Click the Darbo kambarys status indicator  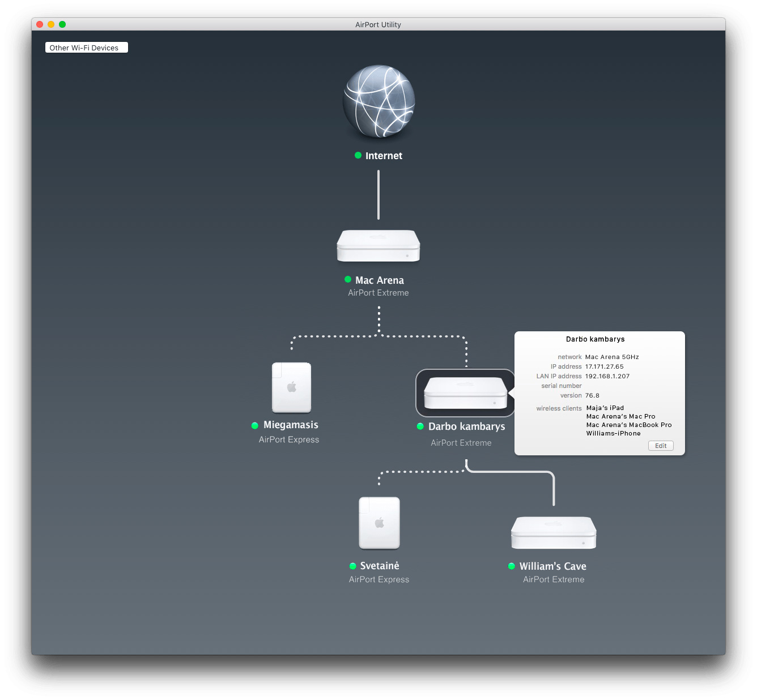420,426
